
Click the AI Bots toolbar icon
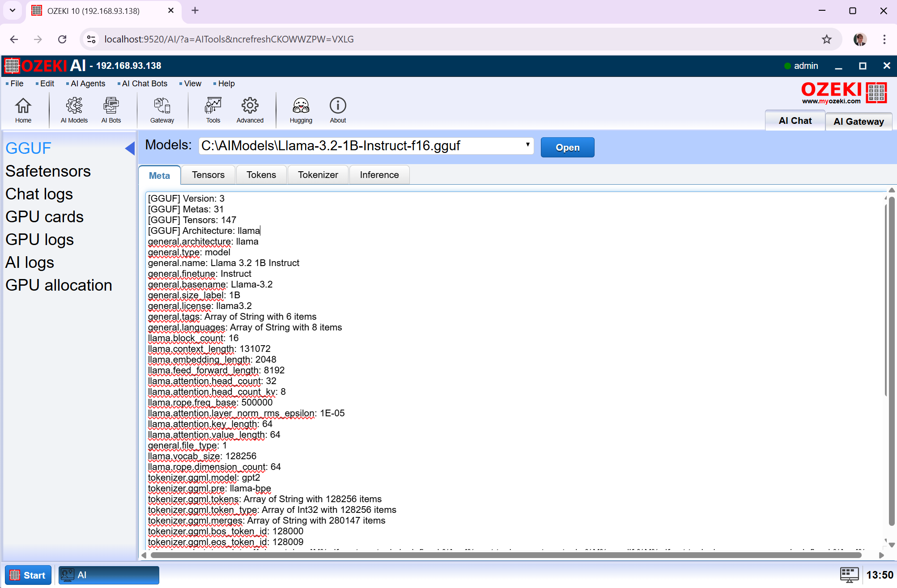tap(111, 110)
